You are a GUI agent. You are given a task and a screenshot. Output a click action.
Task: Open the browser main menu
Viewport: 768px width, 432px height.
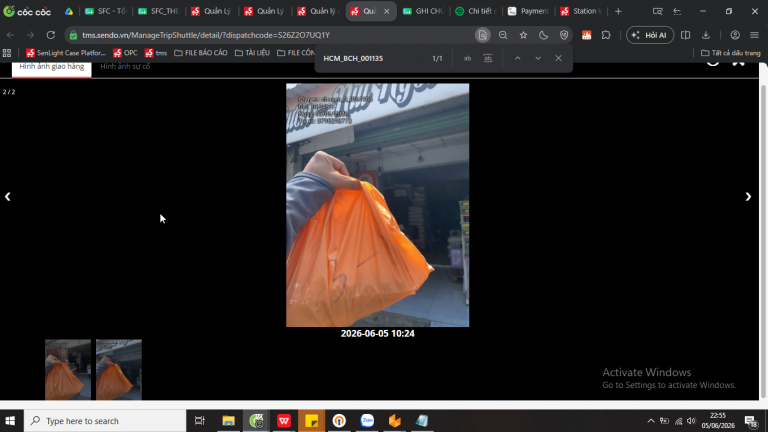pyautogui.click(x=754, y=35)
